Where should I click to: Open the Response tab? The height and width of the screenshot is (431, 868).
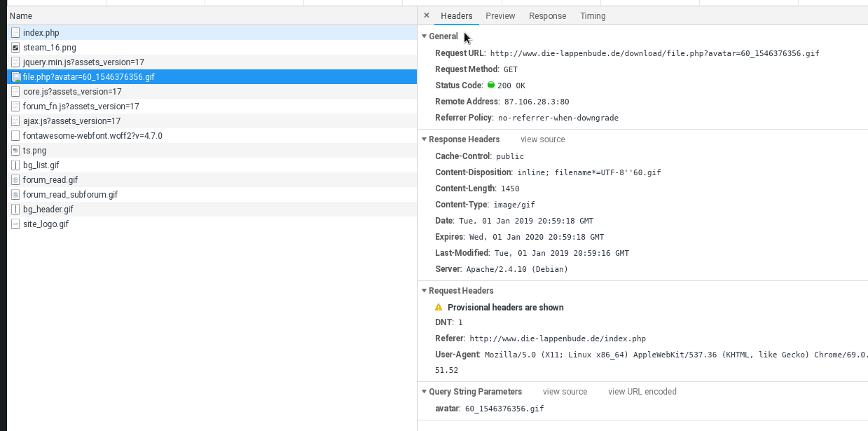(547, 16)
